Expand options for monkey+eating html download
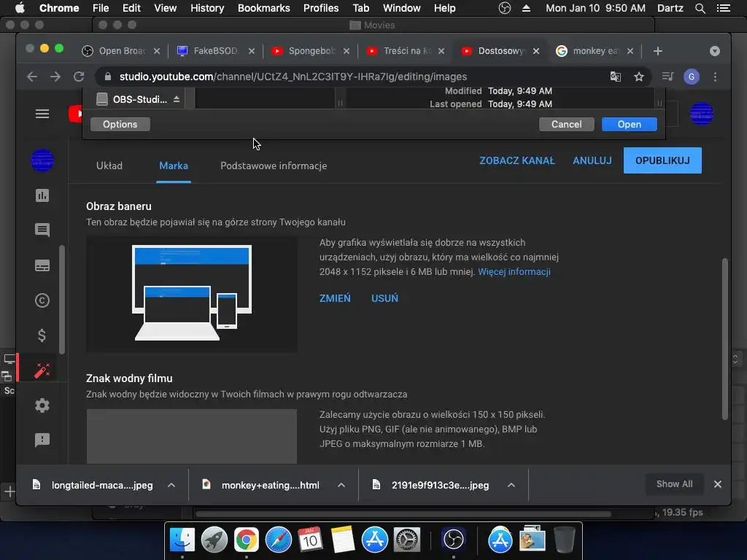Viewport: 747px width, 560px height. 341,485
